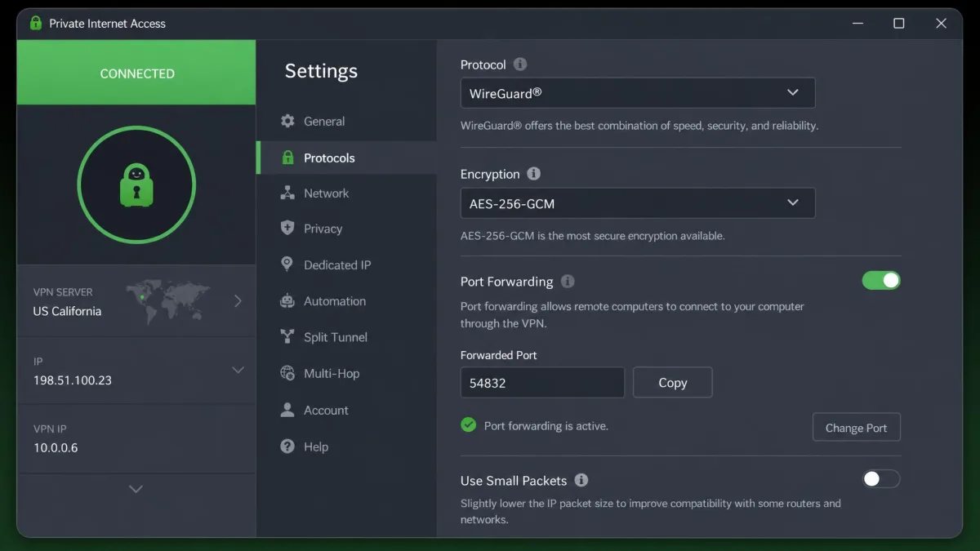Screen dimensions: 980x551
Task: Click the Settings heading
Action: [321, 71]
